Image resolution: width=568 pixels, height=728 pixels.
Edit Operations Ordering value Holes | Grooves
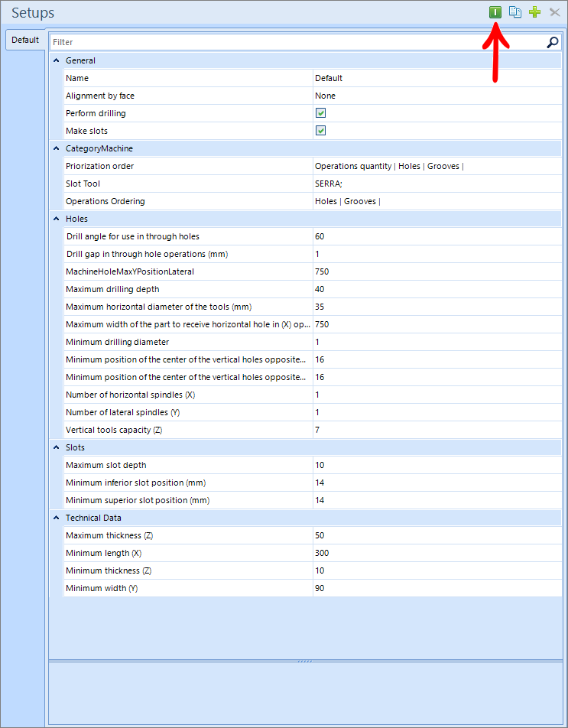pyautogui.click(x=437, y=202)
